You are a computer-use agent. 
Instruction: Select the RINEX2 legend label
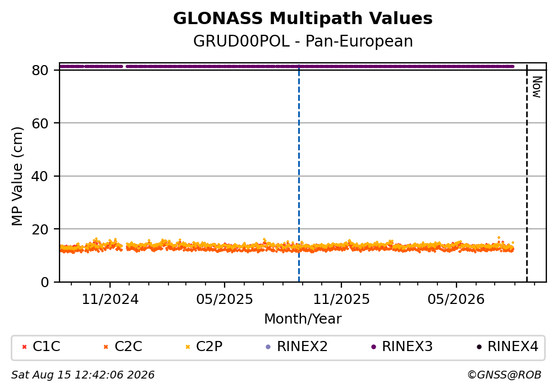[302, 346]
